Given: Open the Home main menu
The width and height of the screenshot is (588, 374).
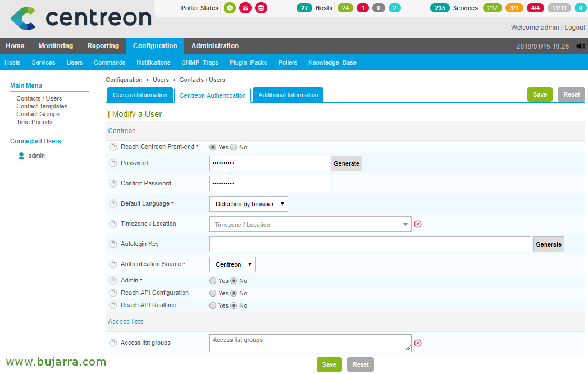Looking at the screenshot, I should tap(15, 46).
